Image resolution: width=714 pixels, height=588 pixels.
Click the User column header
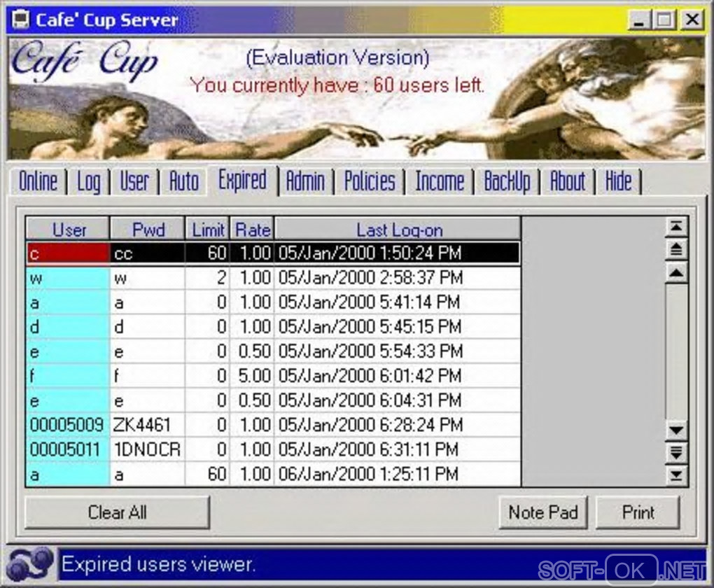[x=68, y=229]
